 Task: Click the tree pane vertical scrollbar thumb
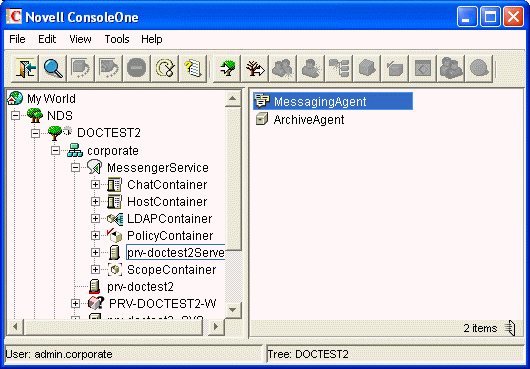click(233, 179)
